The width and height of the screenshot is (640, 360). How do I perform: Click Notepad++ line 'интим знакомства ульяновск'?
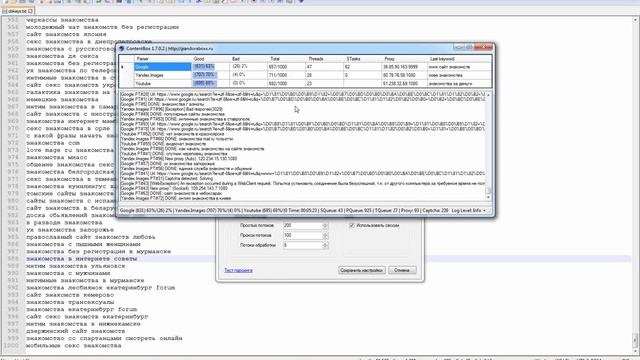76,266
